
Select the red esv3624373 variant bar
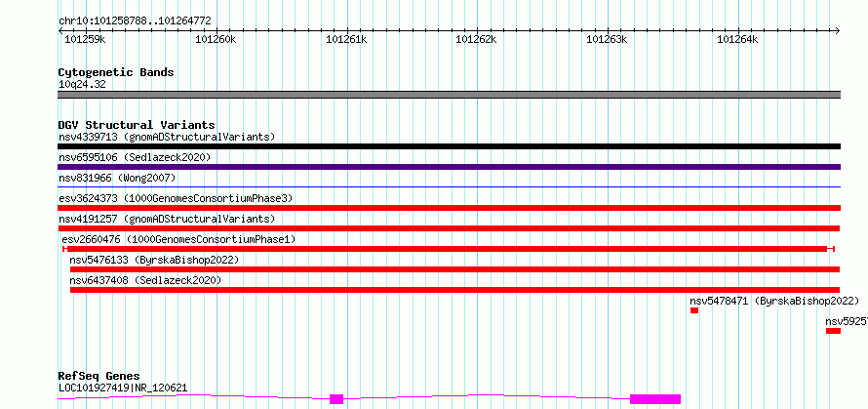click(x=449, y=208)
